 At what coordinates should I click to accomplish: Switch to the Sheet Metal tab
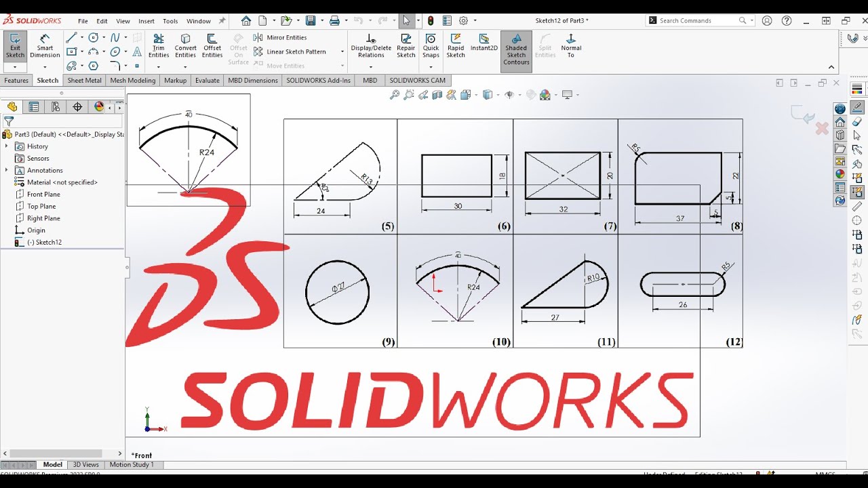point(84,80)
